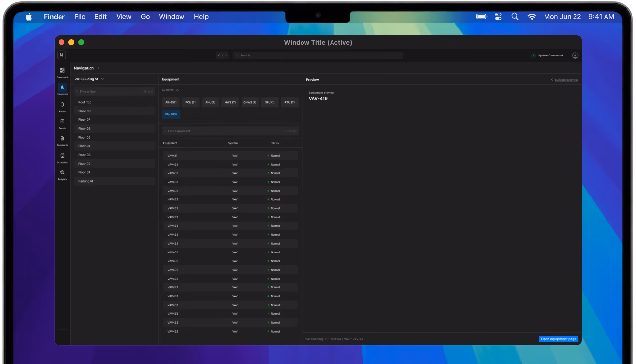
Task: Open the Apple menu
Action: pyautogui.click(x=29, y=17)
